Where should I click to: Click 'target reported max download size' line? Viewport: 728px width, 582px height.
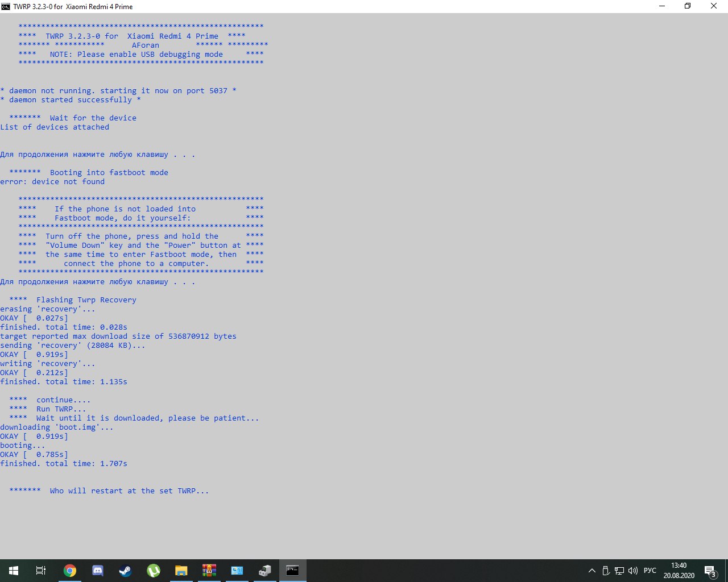pos(118,336)
